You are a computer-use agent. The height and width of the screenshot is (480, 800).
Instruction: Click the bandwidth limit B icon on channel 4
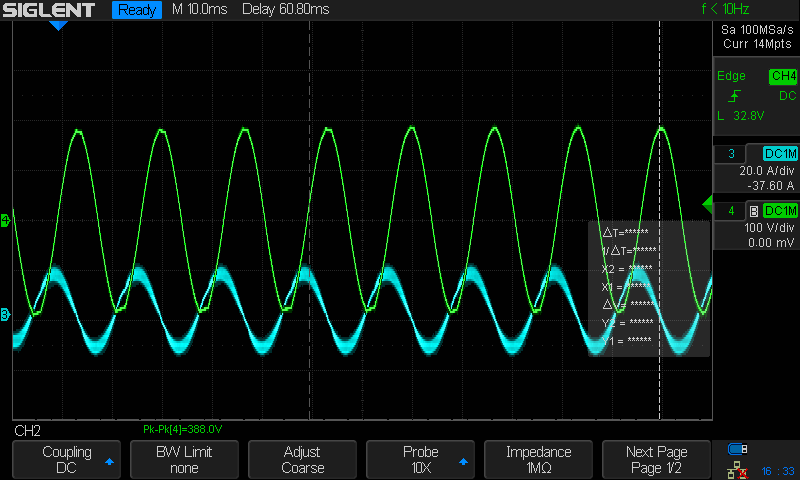754,211
